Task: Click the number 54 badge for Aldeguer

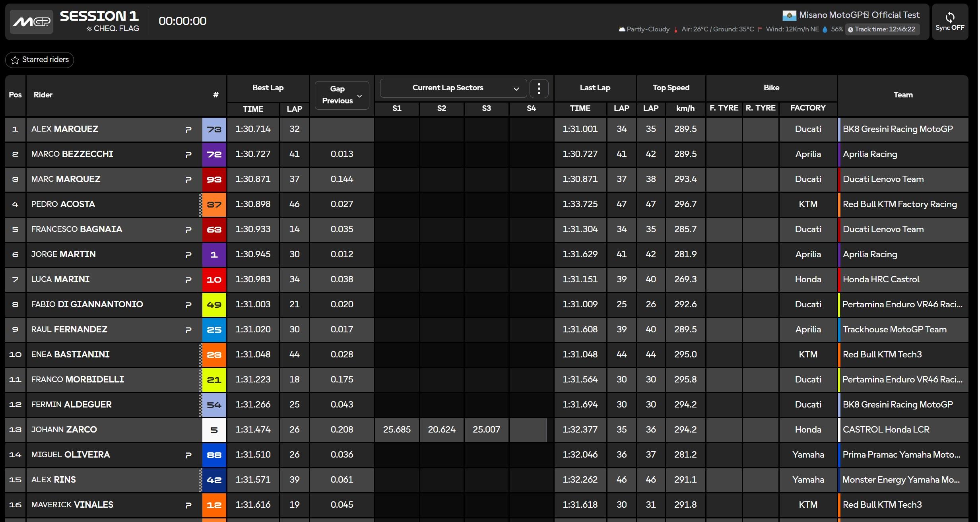Action: 214,405
